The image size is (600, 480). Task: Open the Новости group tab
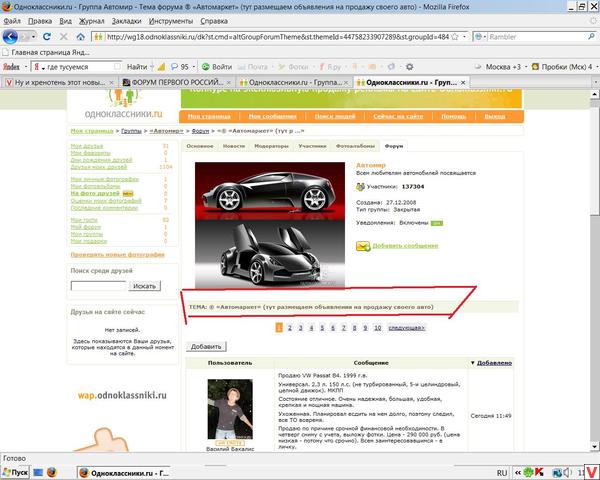(233, 146)
